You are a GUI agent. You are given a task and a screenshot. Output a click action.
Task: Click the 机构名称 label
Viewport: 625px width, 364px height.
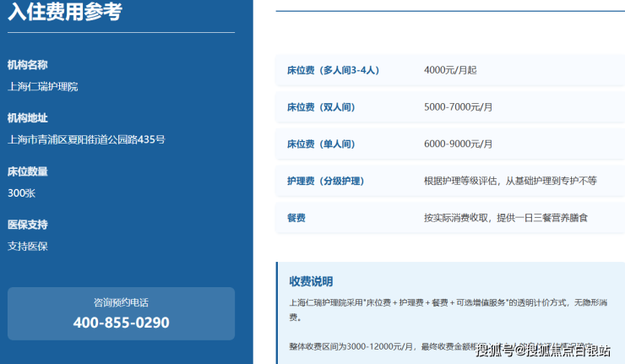click(28, 64)
